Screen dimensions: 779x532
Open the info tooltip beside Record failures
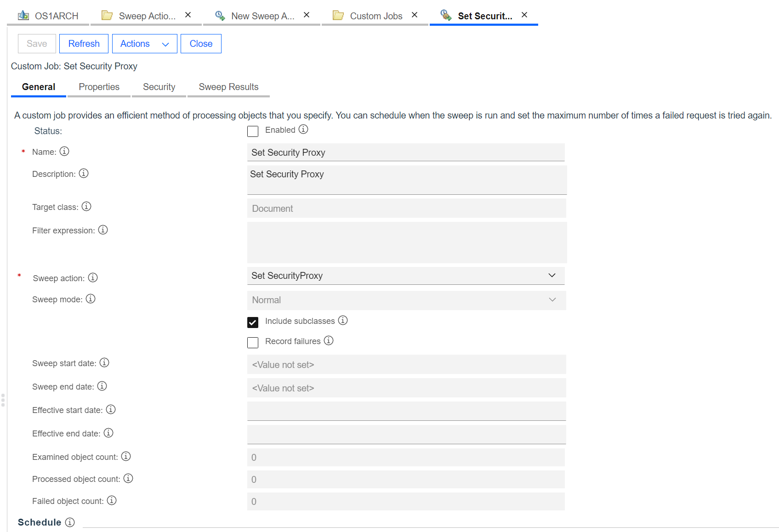pos(329,340)
